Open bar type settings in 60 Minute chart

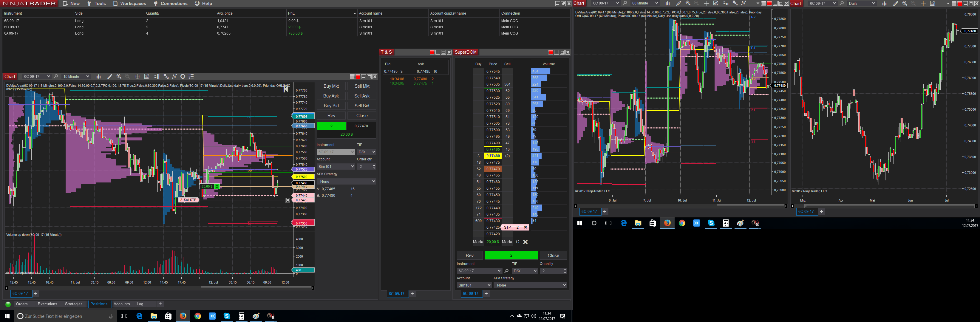pyautogui.click(x=668, y=3)
